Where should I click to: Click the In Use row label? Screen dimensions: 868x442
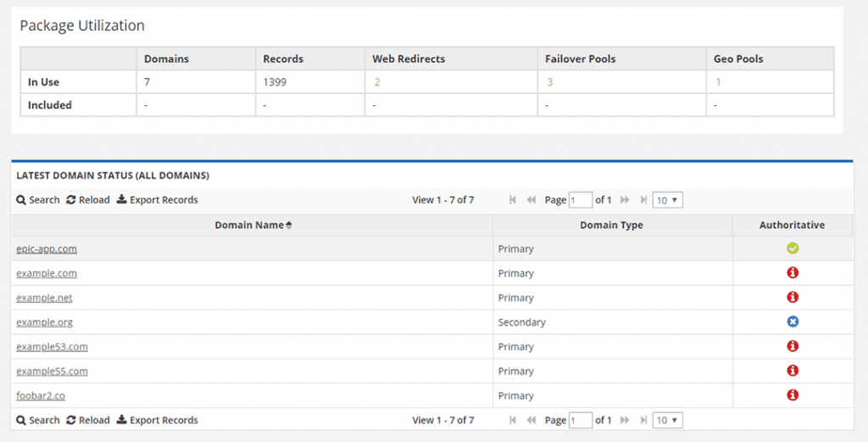(43, 82)
